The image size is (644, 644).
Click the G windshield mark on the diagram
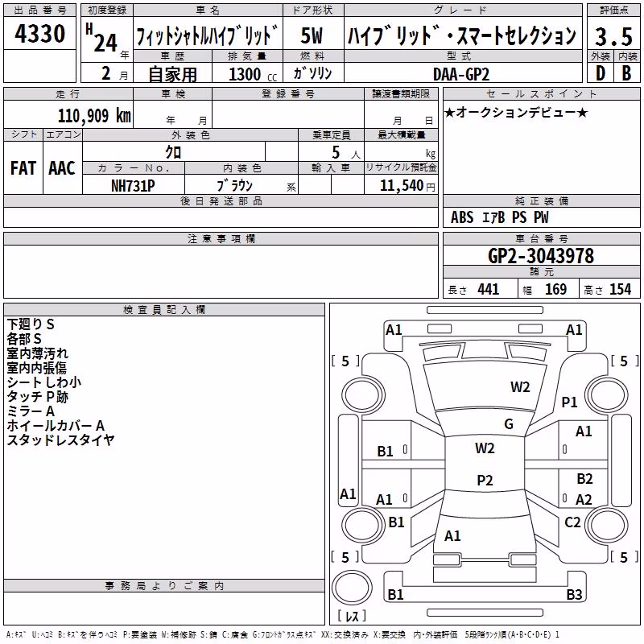coord(509,423)
